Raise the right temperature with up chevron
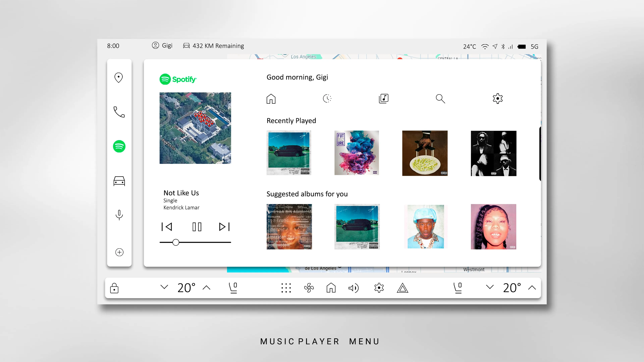 click(532, 288)
